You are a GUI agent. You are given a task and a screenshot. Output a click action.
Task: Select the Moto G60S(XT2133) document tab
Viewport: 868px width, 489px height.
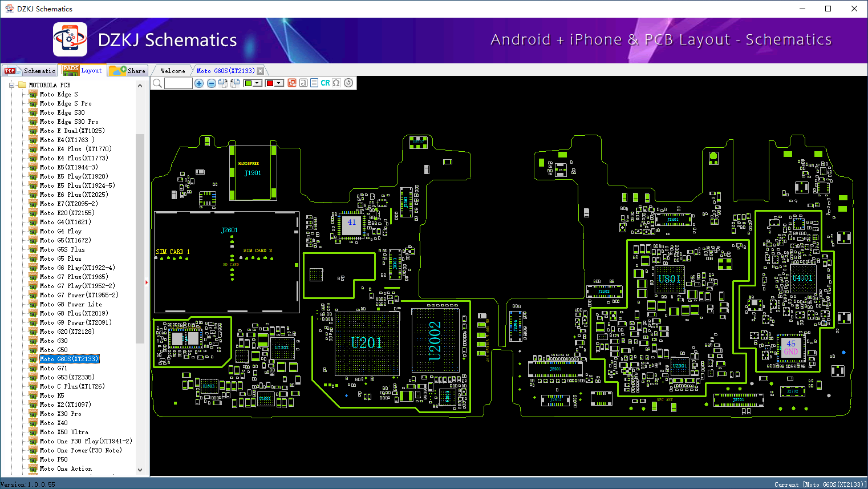tap(226, 71)
